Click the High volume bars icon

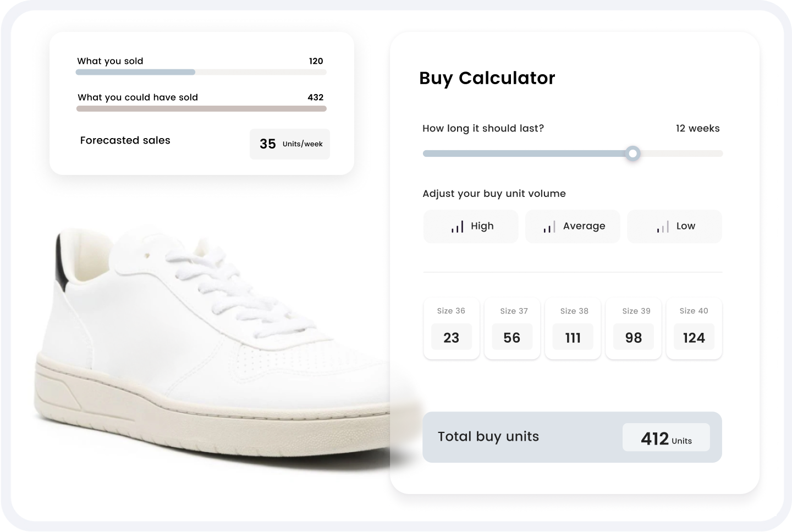(458, 227)
